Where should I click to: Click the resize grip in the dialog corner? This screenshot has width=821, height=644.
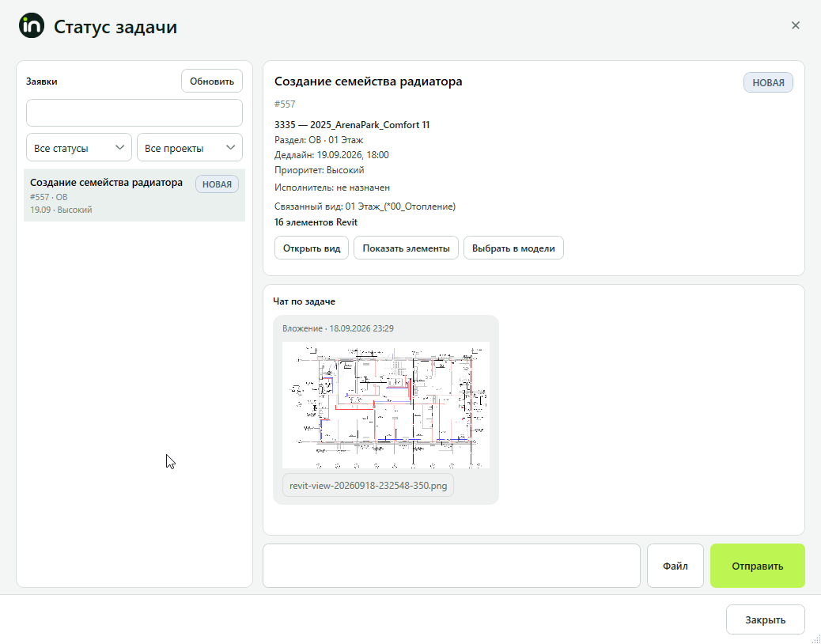click(x=815, y=638)
